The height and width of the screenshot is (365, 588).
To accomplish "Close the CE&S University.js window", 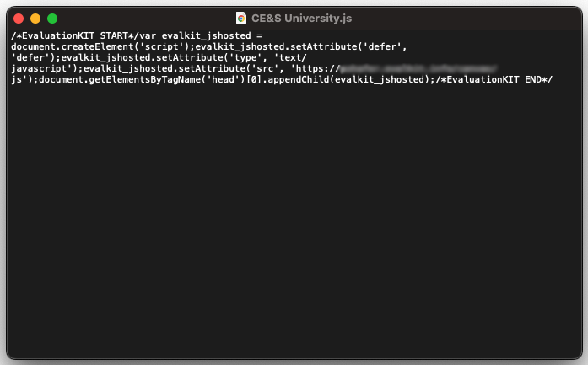I will [19, 18].
